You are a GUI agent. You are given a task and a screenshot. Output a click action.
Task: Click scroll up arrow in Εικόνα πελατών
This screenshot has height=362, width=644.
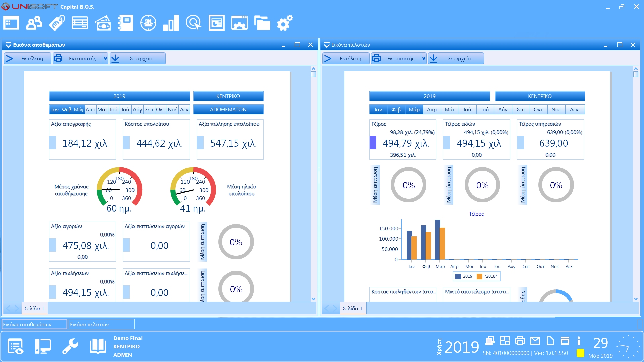pos(636,69)
